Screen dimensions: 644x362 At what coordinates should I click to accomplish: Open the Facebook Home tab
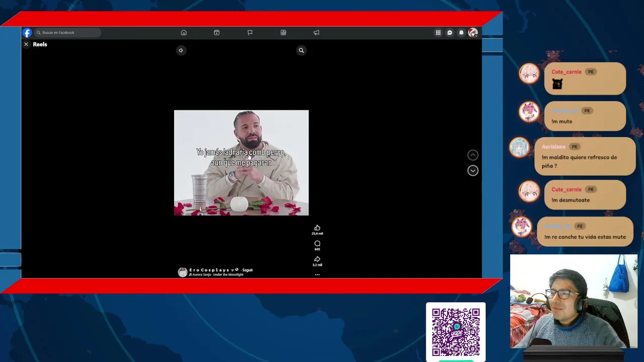[184, 33]
